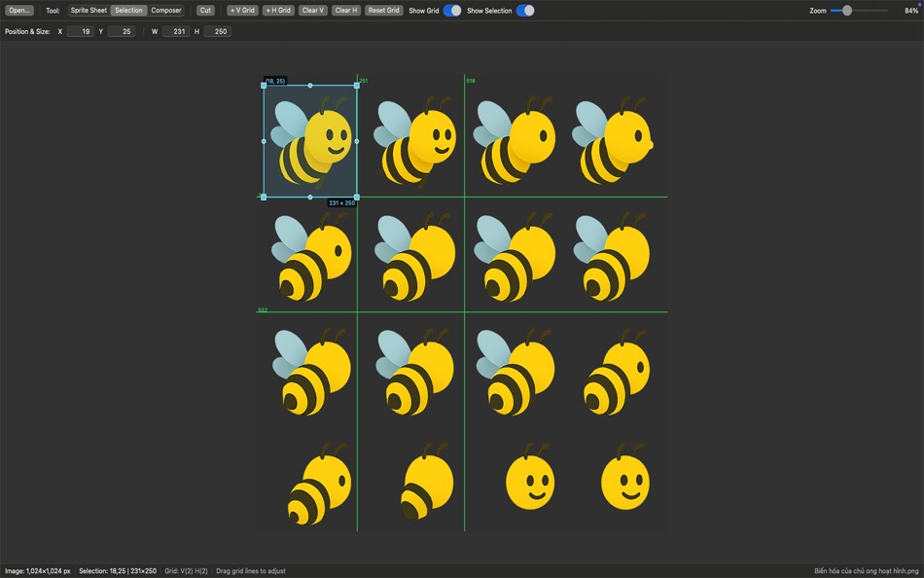This screenshot has width=924, height=578.
Task: Disable the Show Selection toggle
Action: pyautogui.click(x=526, y=10)
